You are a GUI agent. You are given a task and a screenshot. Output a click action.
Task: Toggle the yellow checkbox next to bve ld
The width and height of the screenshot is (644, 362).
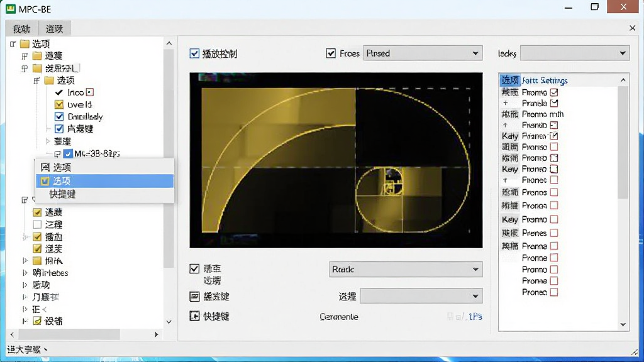pos(59,104)
